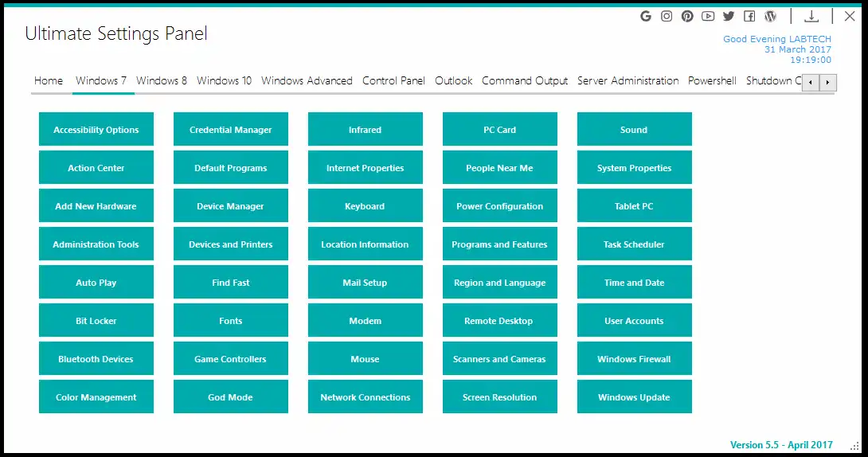Launch Action Center
Screen dimensions: 868x457
click(x=96, y=168)
